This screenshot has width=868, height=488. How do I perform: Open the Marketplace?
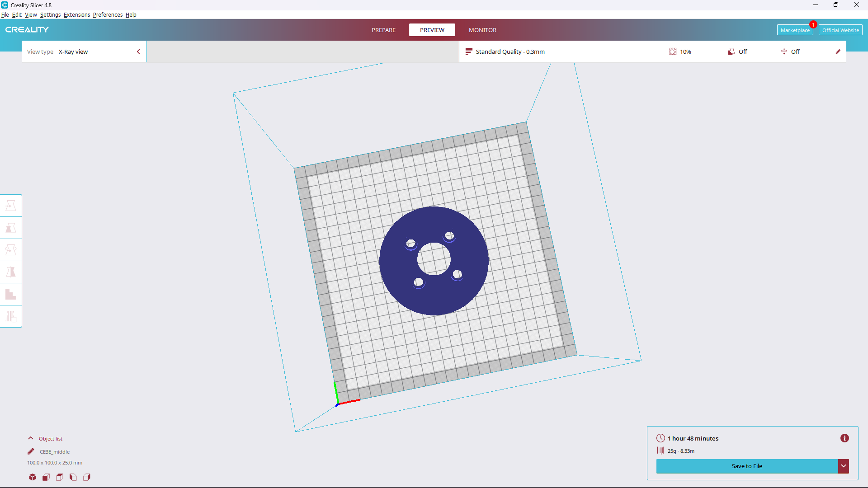(795, 30)
